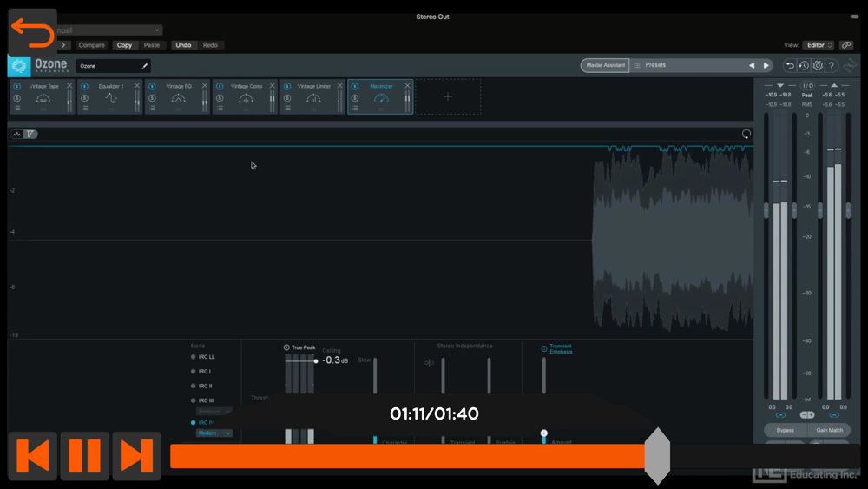Select the Vintage EQ module icon
Screen dimensions: 868x489
(178, 98)
